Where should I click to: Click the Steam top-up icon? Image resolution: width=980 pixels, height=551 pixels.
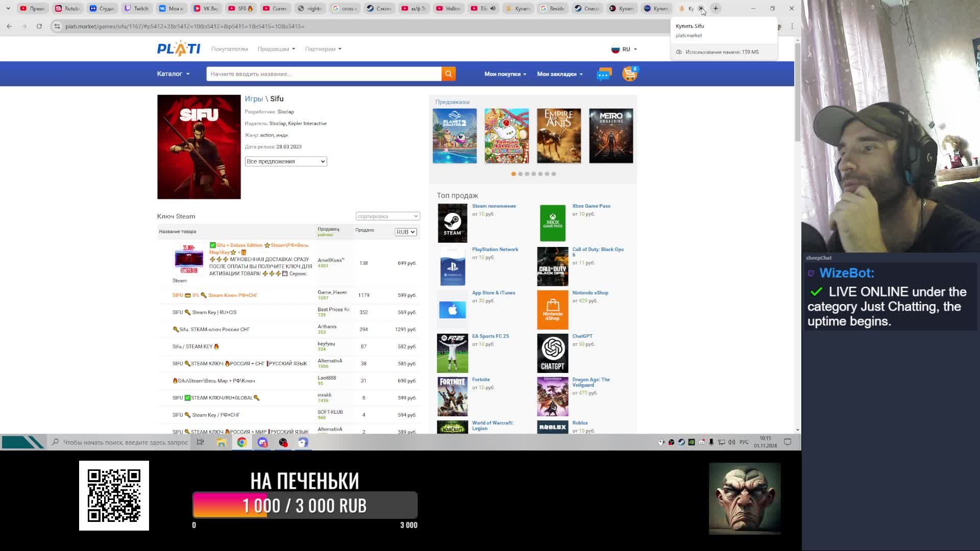click(452, 223)
